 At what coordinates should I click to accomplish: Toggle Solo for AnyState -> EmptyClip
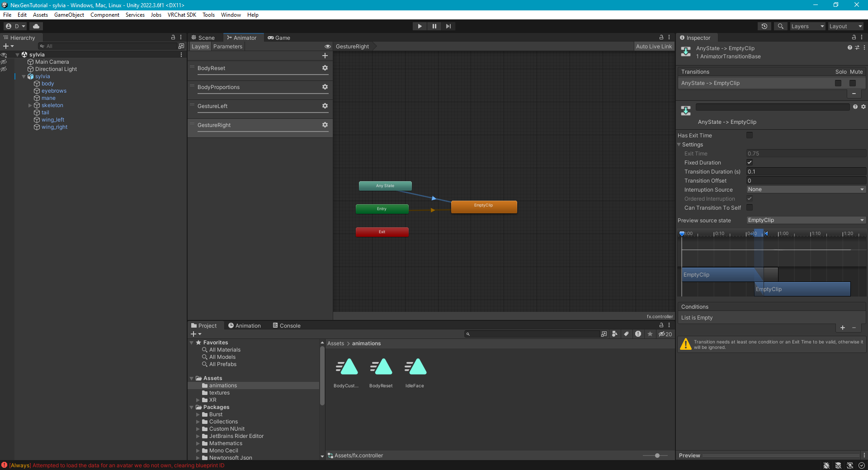click(x=838, y=83)
